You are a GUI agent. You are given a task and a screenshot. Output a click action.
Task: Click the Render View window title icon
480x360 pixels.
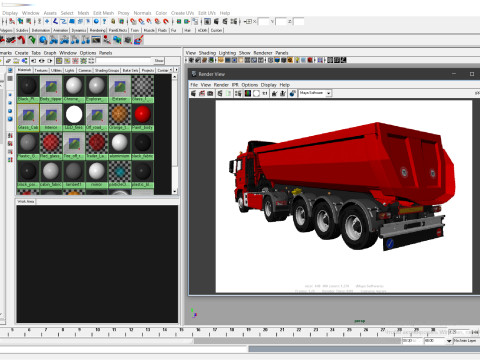194,74
